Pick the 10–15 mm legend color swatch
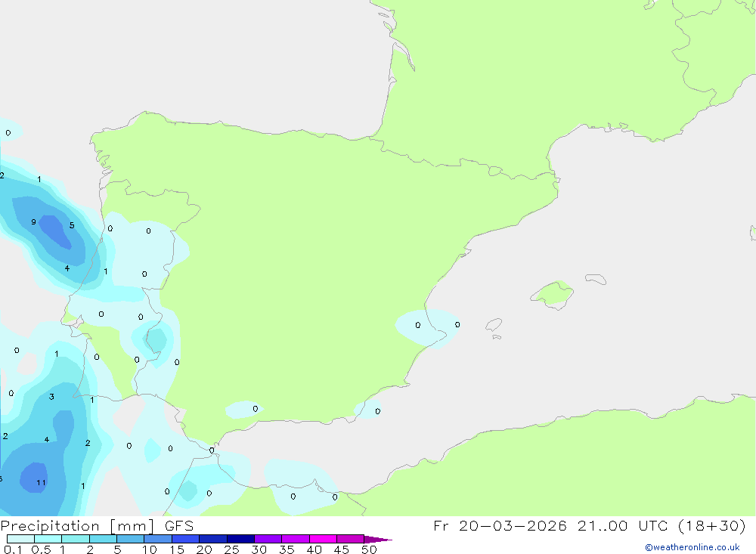 tap(158, 539)
